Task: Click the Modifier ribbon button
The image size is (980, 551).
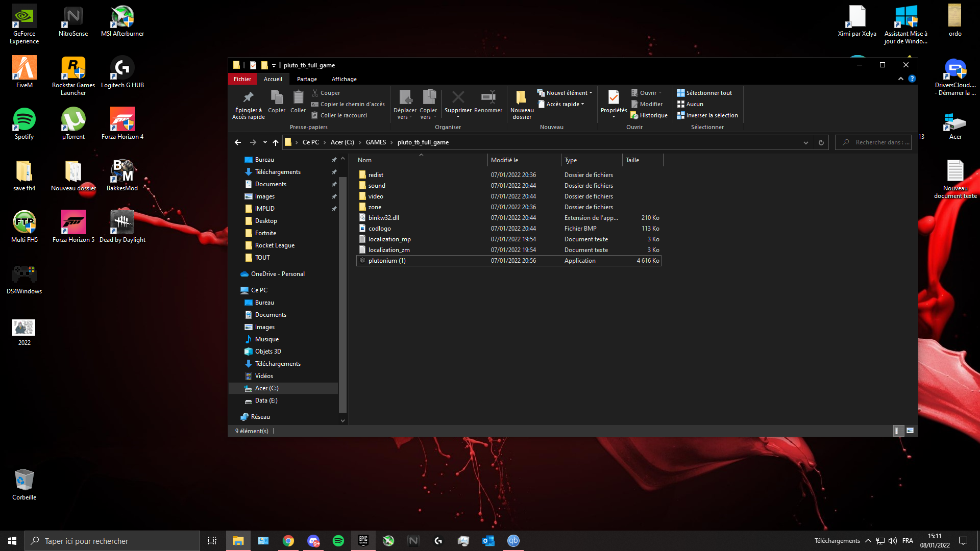Action: pyautogui.click(x=647, y=104)
